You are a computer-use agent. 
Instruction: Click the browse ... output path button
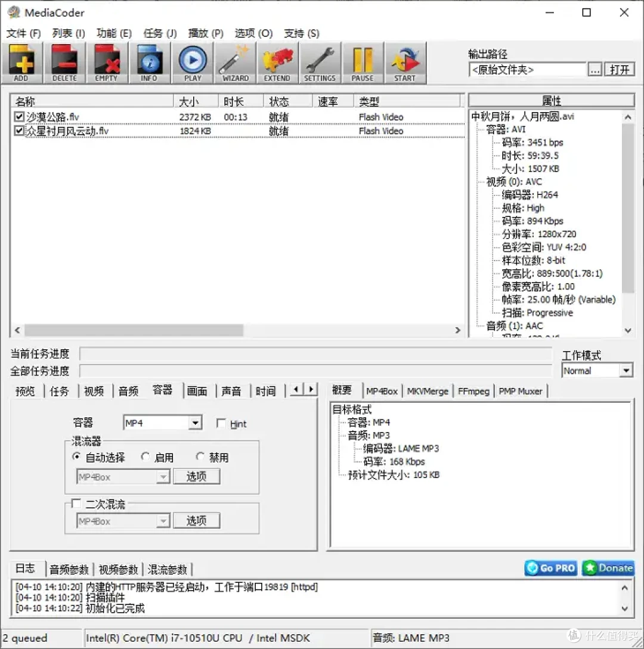(x=595, y=70)
